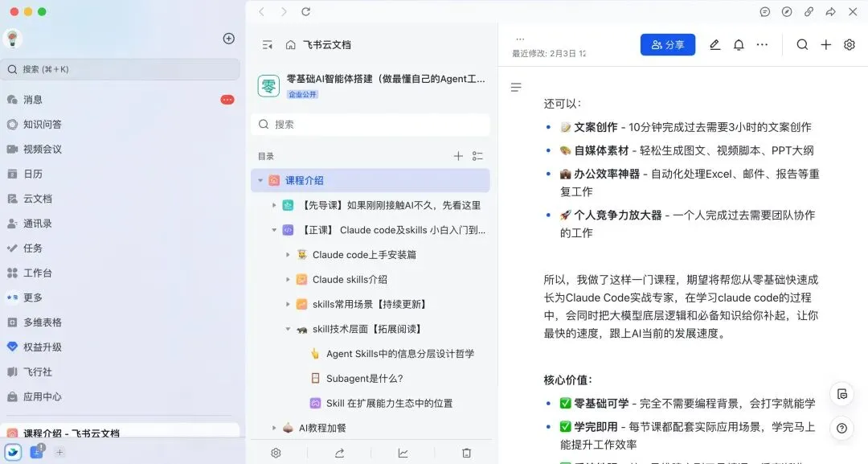Open Agent Skills中的信息分层设计哲学 page
This screenshot has width=868, height=464.
(400, 354)
